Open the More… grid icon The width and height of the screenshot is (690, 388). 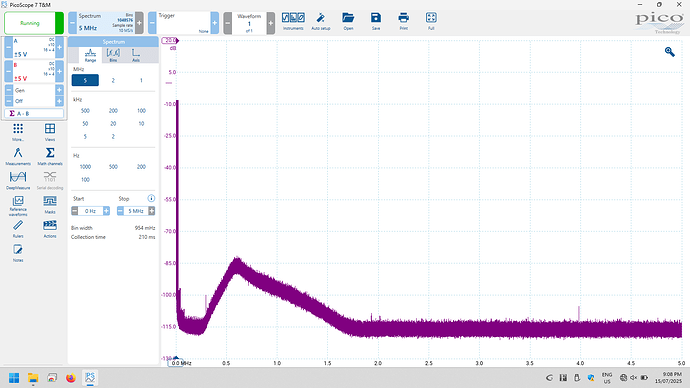[18, 132]
